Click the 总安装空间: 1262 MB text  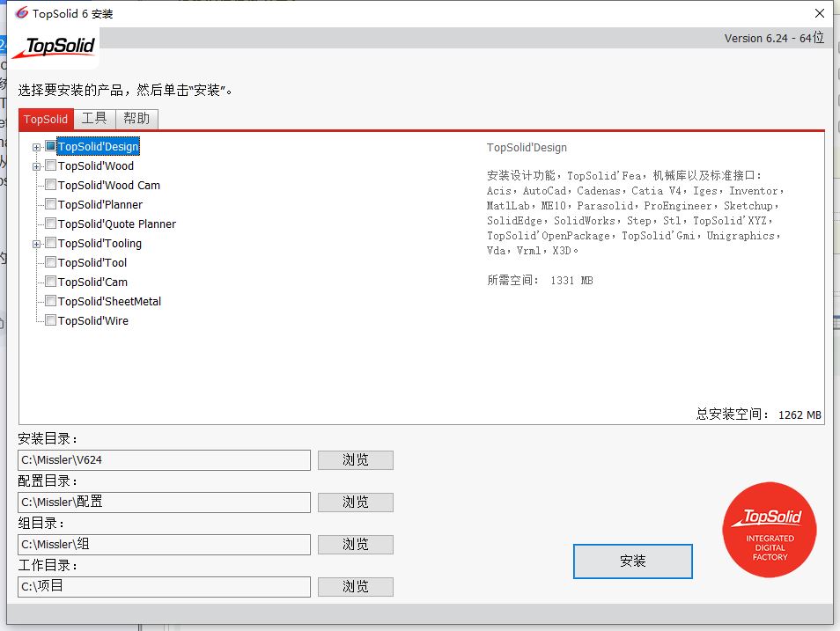pyautogui.click(x=759, y=415)
